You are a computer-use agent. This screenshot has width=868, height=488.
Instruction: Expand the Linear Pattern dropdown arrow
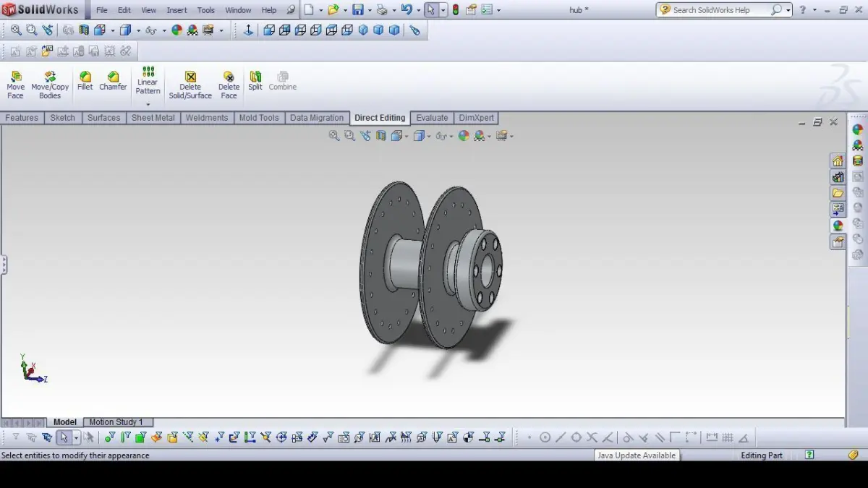pos(148,105)
